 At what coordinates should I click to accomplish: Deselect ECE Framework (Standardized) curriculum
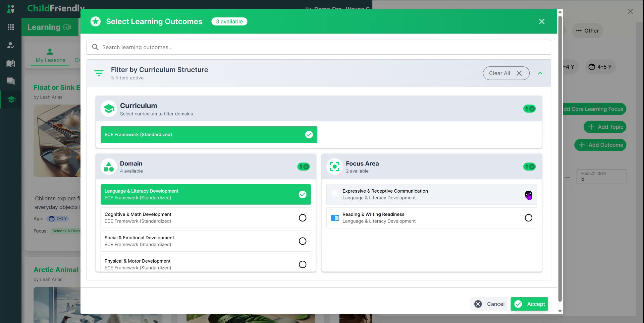coord(209,134)
